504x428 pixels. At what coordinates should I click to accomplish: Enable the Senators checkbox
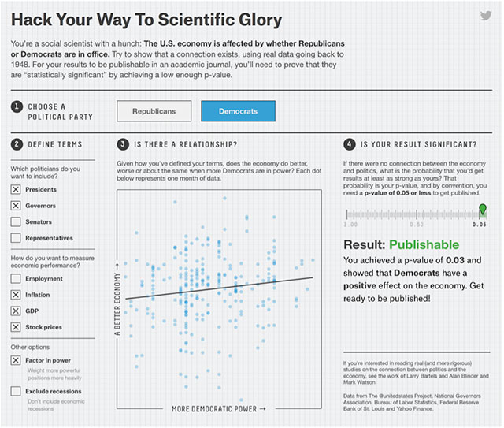(x=16, y=222)
